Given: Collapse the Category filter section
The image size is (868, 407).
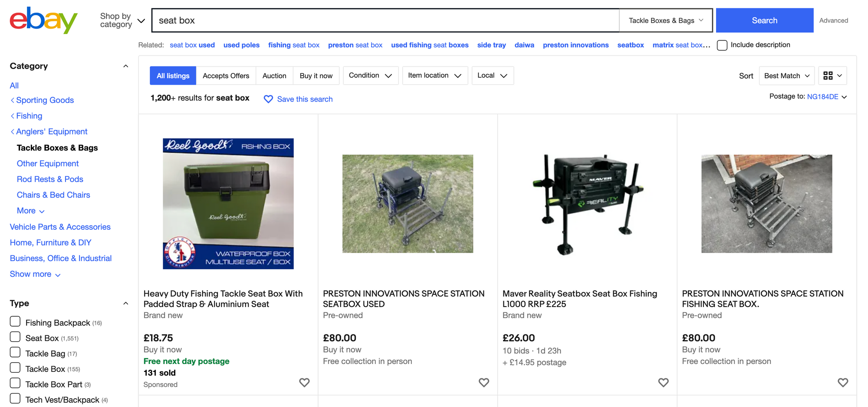Looking at the screenshot, I should click(x=125, y=66).
